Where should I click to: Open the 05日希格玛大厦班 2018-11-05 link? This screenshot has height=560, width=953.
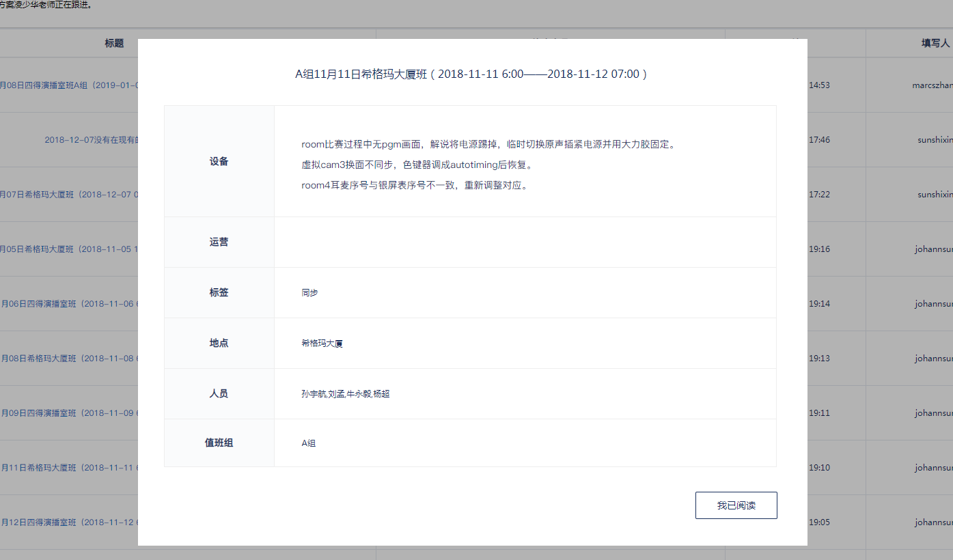[69, 249]
